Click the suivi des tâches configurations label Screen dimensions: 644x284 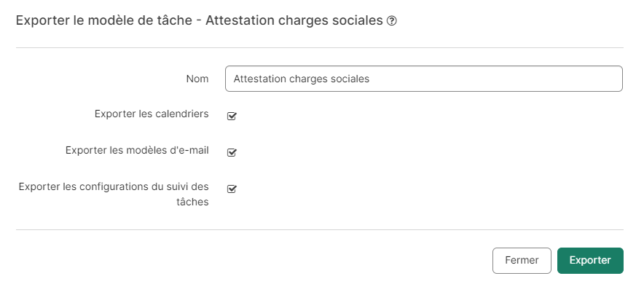[114, 194]
